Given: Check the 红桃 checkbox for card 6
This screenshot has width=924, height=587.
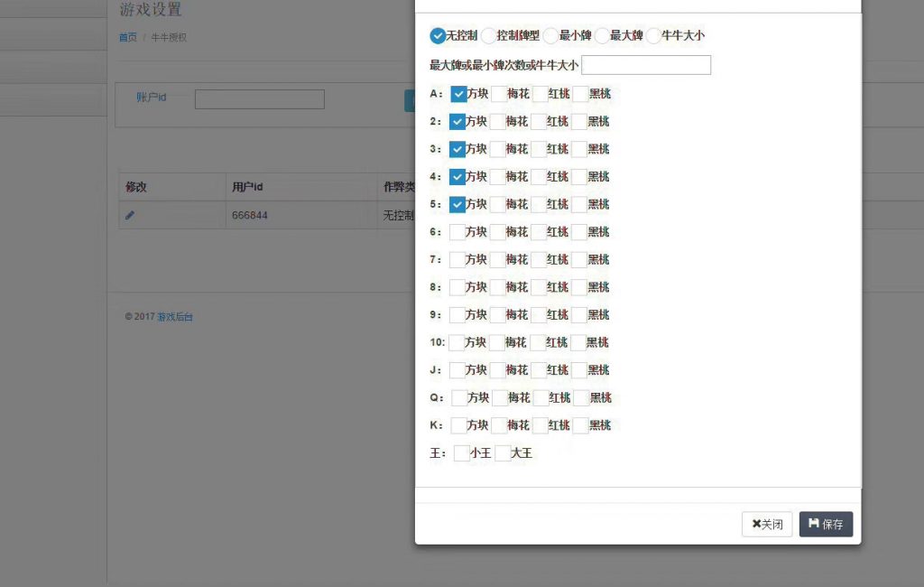Looking at the screenshot, I should tap(537, 232).
